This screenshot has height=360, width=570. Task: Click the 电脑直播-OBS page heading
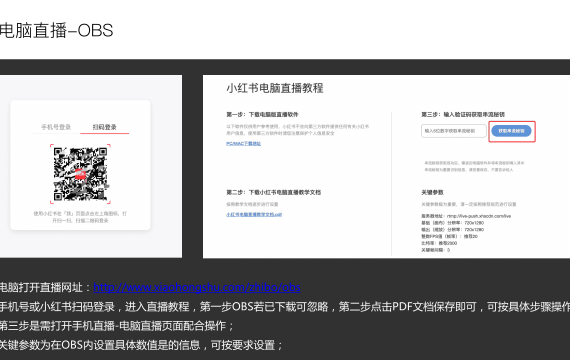[56, 31]
